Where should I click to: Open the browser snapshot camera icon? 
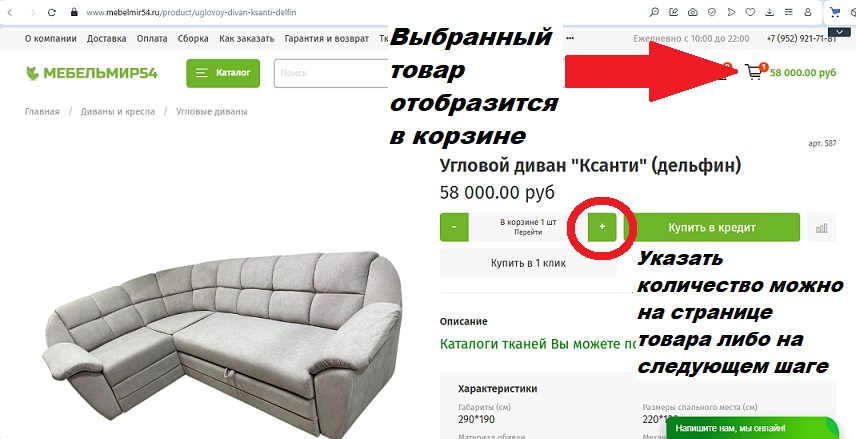[692, 12]
